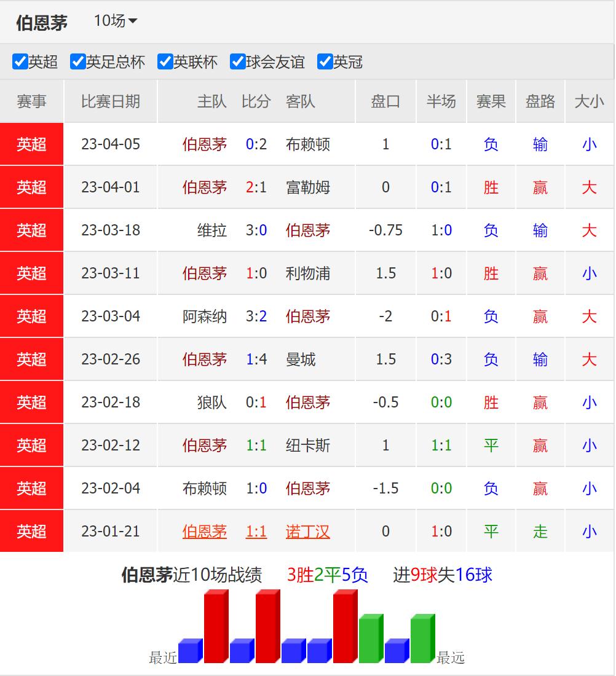Image resolution: width=616 pixels, height=676 pixels.
Task: Uncheck the 英冠 filter
Action: [325, 62]
